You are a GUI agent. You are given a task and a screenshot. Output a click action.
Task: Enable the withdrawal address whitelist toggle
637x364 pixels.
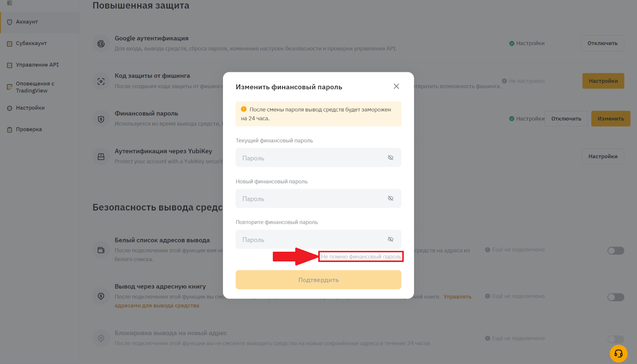coord(616,251)
